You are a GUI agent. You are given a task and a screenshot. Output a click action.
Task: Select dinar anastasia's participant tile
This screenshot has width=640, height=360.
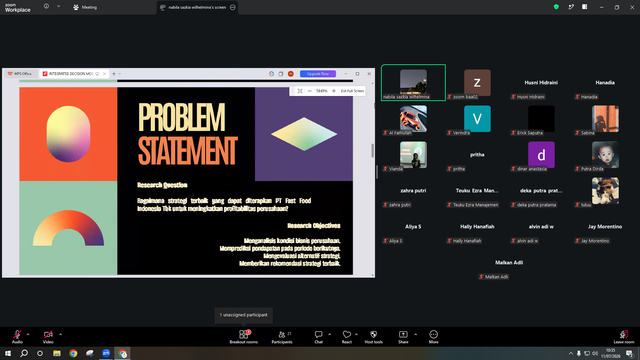(541, 155)
